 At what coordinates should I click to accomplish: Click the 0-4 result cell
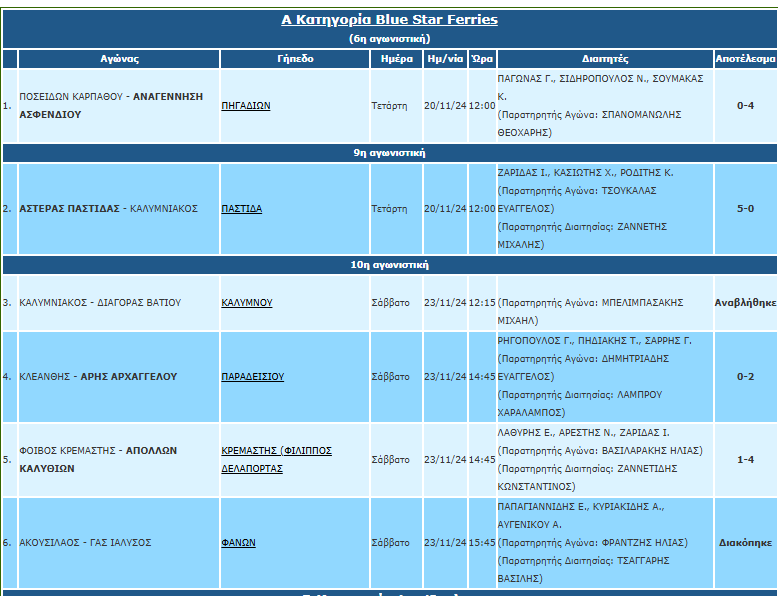[x=745, y=106]
